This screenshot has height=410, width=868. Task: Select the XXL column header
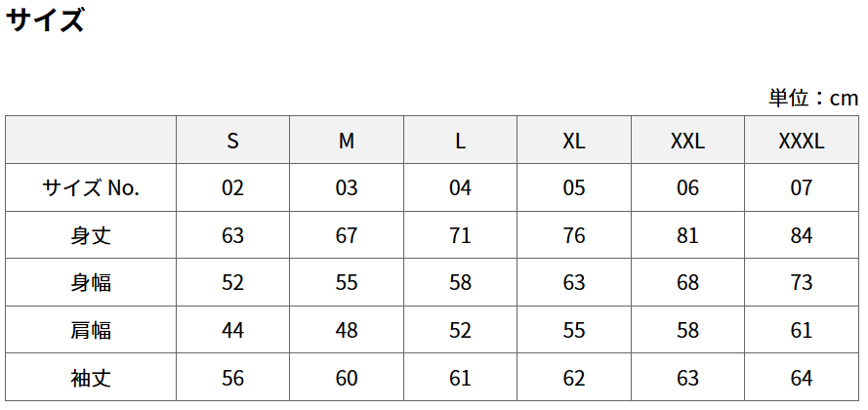click(x=687, y=141)
